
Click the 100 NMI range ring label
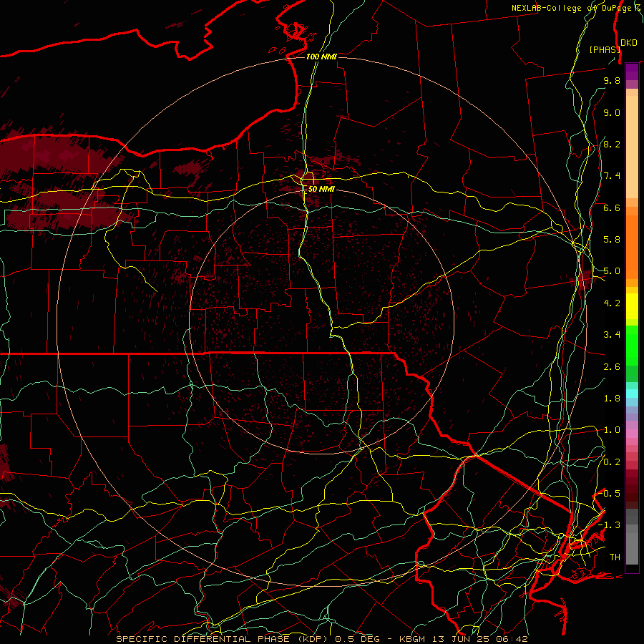(321, 57)
